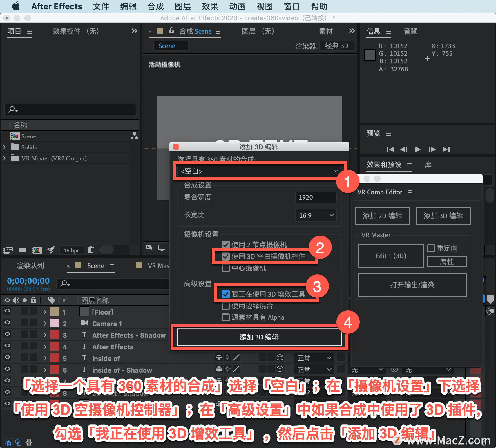Step forward one frame in preview
This screenshot has width=496, height=448.
(x=432, y=149)
